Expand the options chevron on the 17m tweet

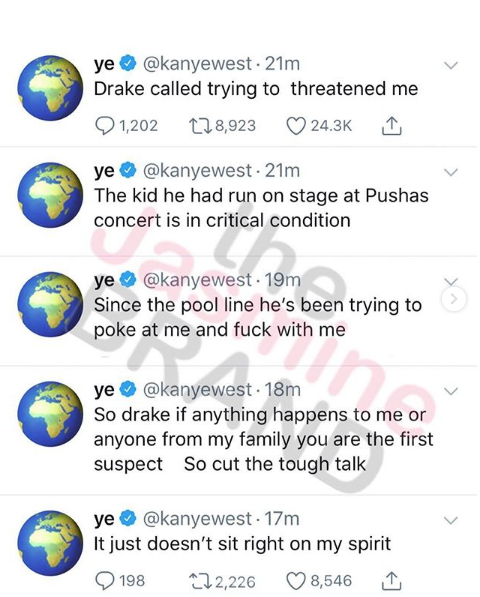point(451,520)
